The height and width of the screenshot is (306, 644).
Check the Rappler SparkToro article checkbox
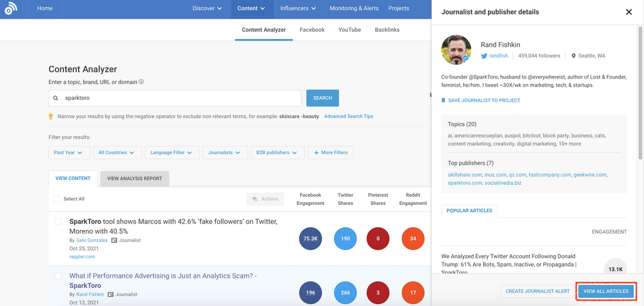58,222
